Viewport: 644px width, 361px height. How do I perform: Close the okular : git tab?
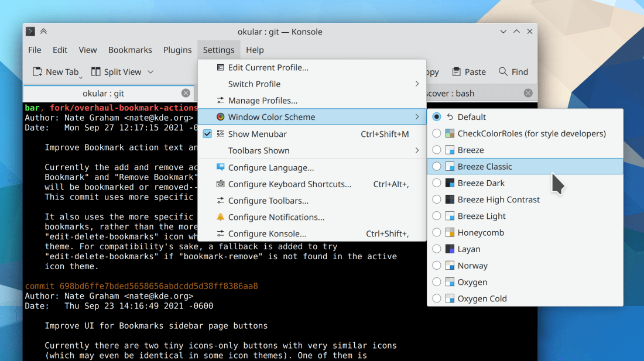(x=186, y=93)
